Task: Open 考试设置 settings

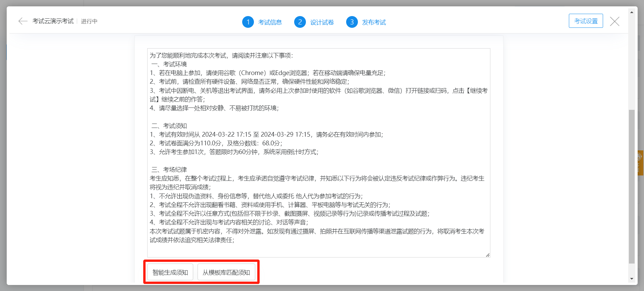Action: [586, 21]
